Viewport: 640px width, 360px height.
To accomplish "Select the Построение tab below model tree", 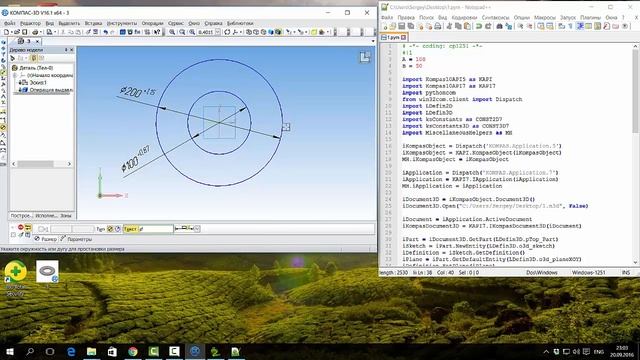I will coord(21,216).
